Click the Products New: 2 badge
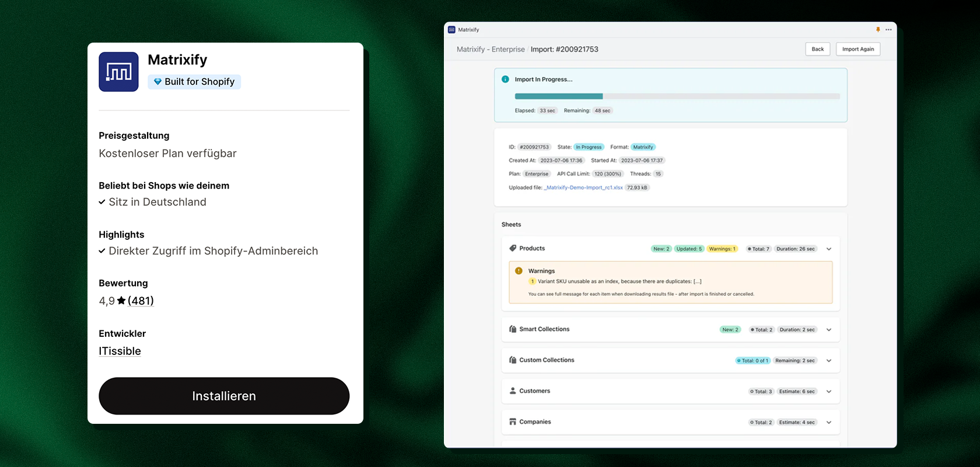Image resolution: width=980 pixels, height=467 pixels. pos(661,249)
